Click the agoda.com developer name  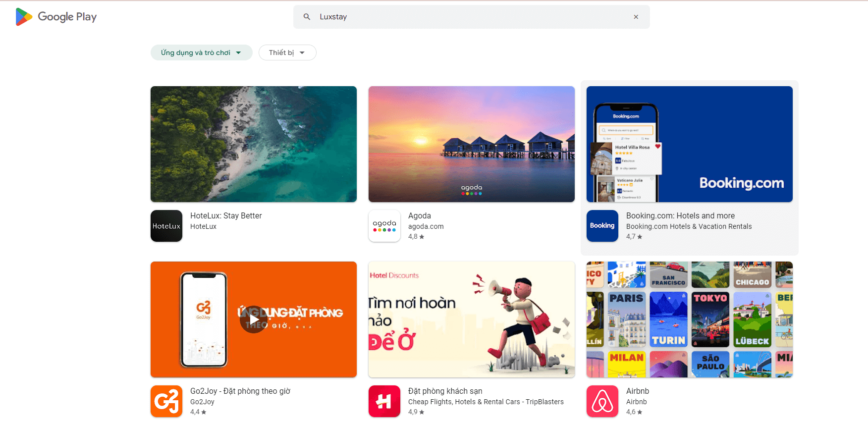(426, 226)
